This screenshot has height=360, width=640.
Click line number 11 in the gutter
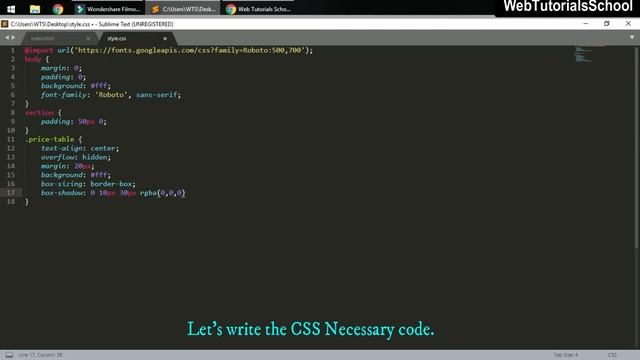point(11,139)
